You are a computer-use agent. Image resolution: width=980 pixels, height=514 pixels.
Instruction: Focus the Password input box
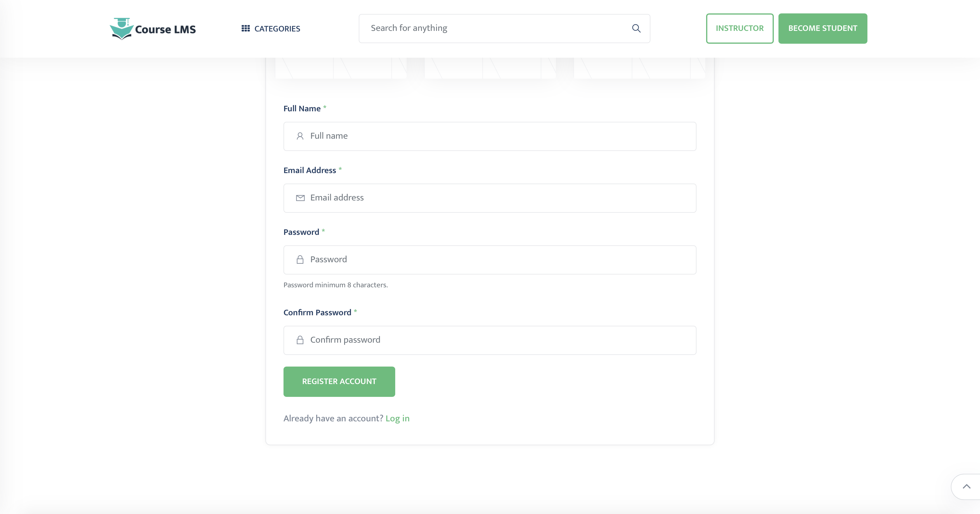coord(495,260)
